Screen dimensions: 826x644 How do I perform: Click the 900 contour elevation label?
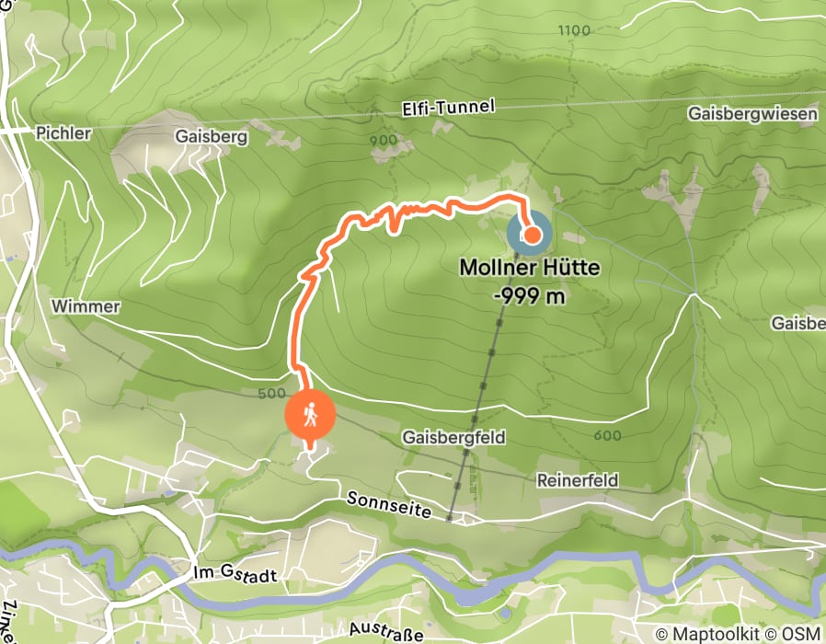[x=383, y=140]
